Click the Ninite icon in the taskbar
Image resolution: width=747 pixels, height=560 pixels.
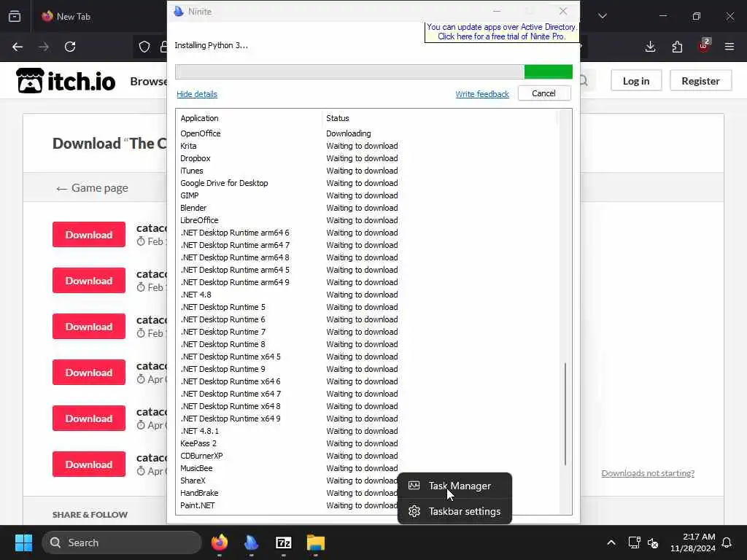(251, 542)
